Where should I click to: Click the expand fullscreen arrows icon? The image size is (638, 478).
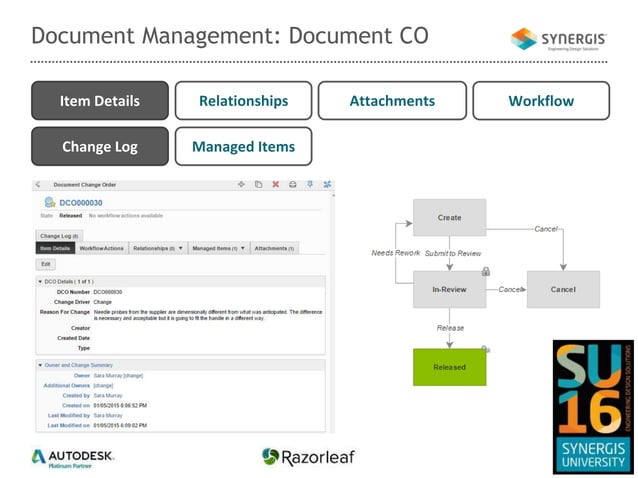(x=327, y=184)
